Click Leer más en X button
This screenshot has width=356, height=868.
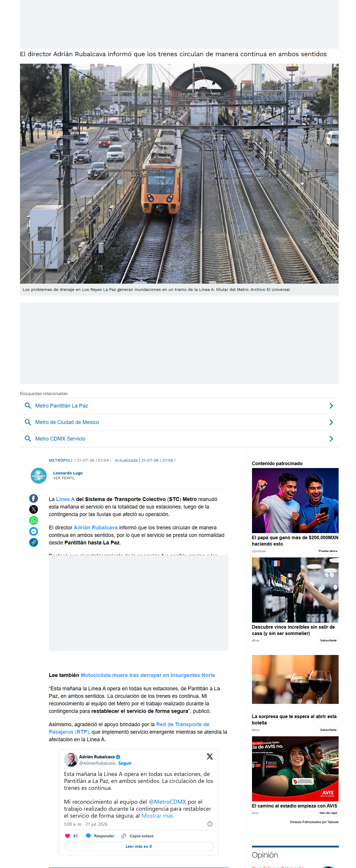138,846
